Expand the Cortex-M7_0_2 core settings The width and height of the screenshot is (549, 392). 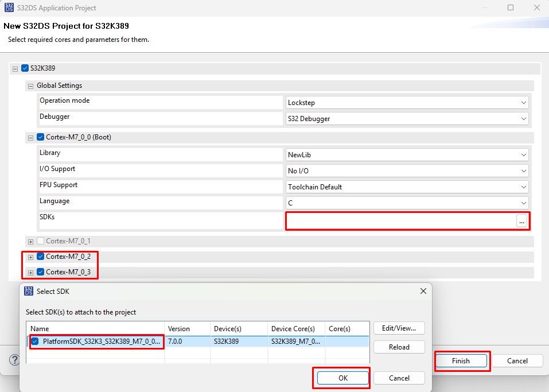point(31,257)
